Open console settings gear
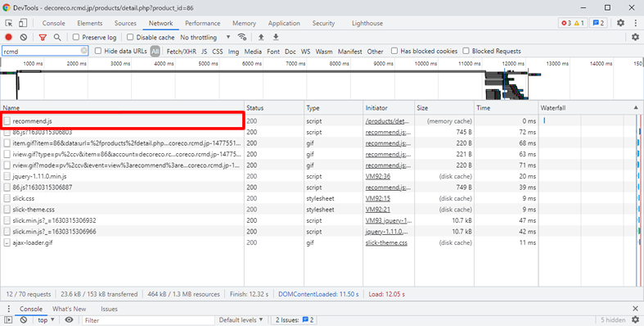Screen dimensions: 644x326 click(635, 319)
